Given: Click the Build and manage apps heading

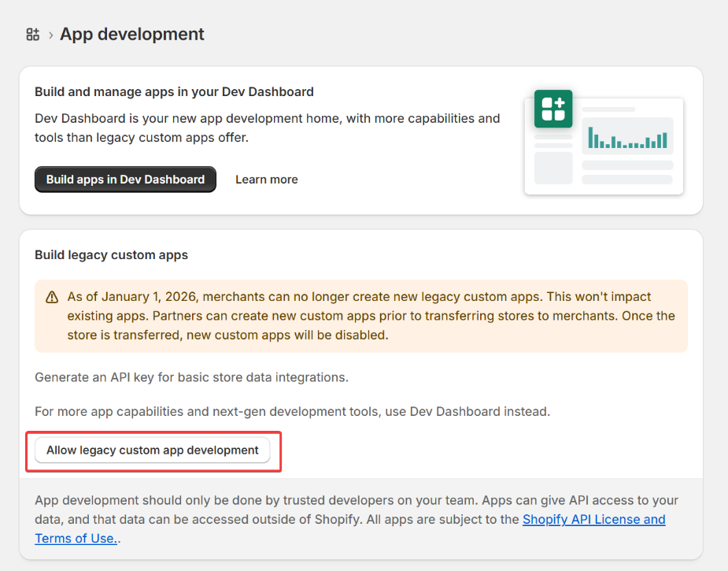Looking at the screenshot, I should pos(174,92).
